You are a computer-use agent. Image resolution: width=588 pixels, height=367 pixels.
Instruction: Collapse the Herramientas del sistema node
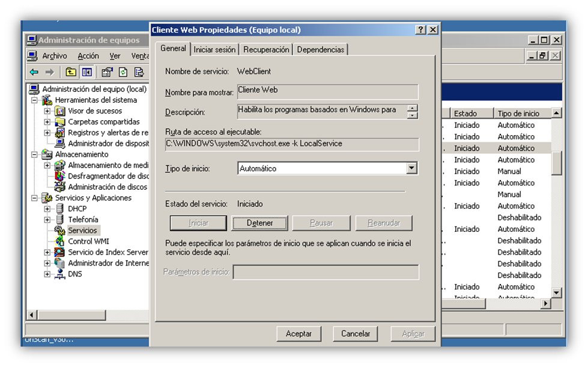coord(34,100)
